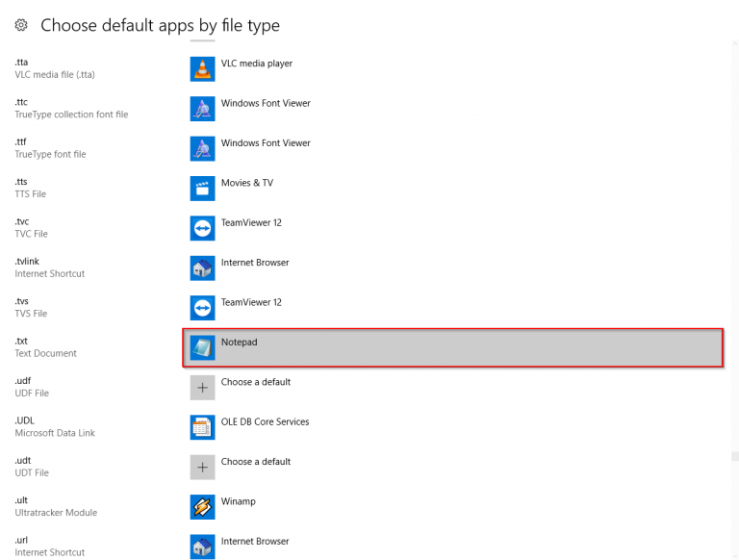
Task: Click the .UDL Microsoft Data Link entry
Action: click(x=54, y=427)
